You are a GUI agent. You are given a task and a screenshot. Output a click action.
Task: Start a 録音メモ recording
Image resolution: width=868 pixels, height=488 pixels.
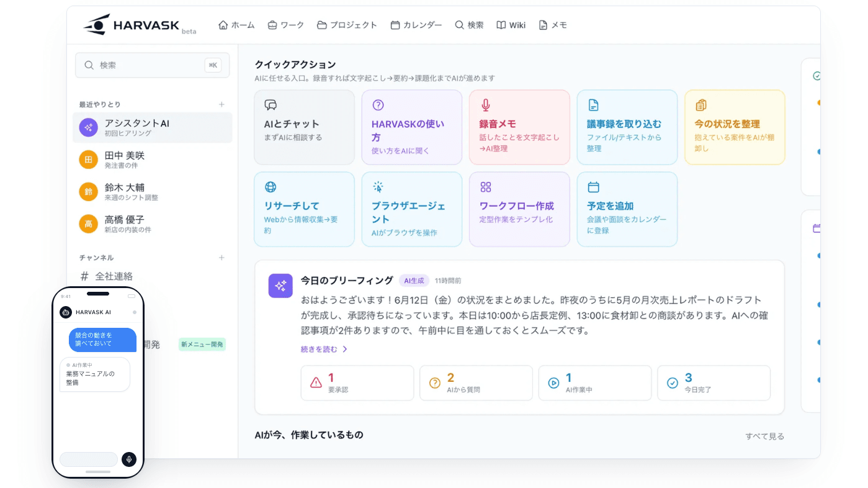coord(519,127)
